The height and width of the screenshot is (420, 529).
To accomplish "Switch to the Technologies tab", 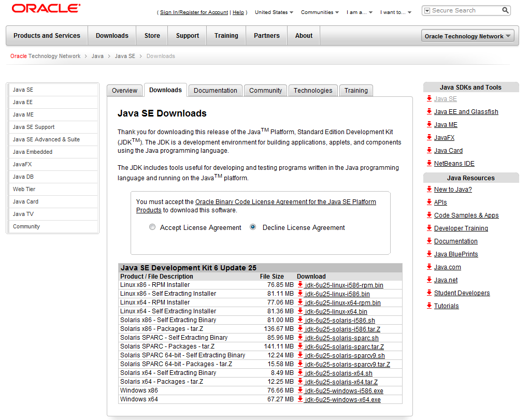I will (x=313, y=91).
